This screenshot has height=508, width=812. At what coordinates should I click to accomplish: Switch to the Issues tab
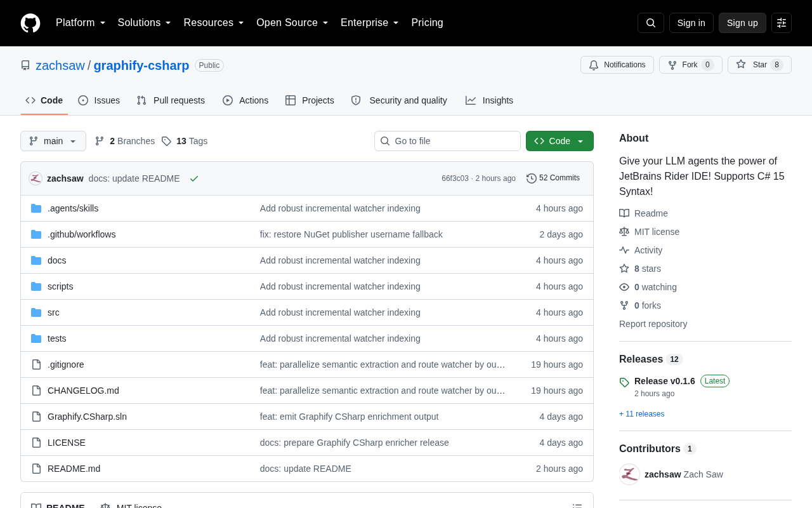[x=99, y=100]
